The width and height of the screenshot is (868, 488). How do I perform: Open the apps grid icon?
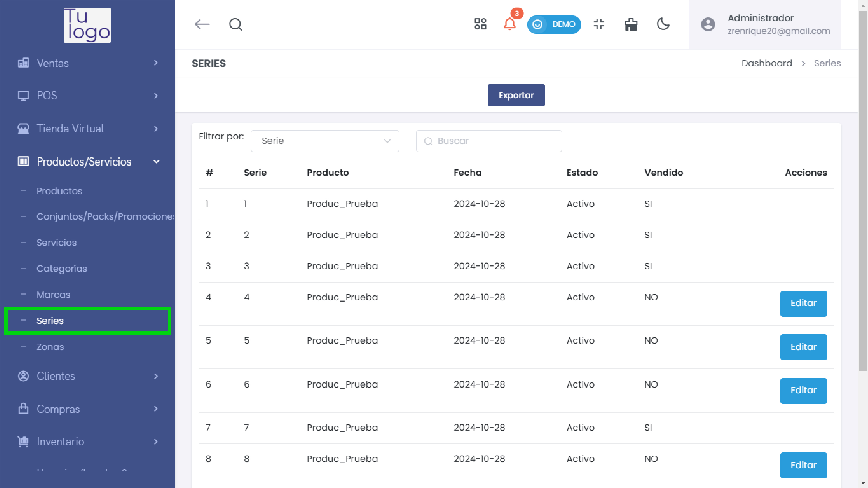tap(480, 24)
